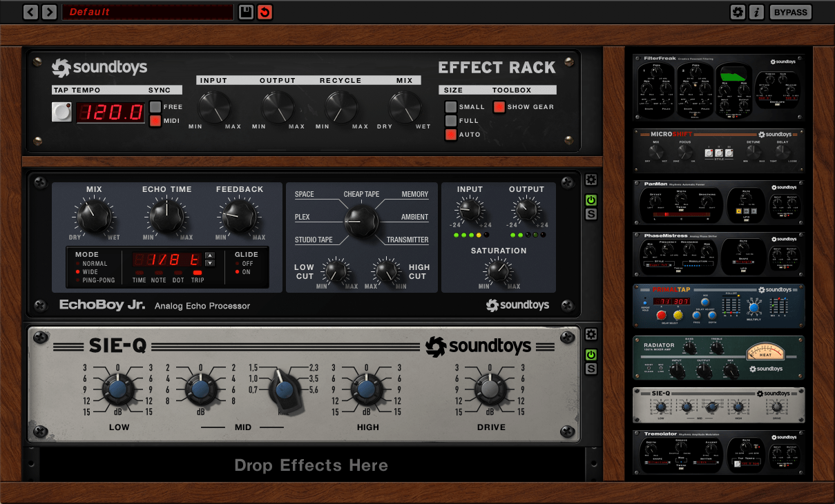
Task: Open EchoBoy Jr. slot gear menu
Action: tap(591, 181)
